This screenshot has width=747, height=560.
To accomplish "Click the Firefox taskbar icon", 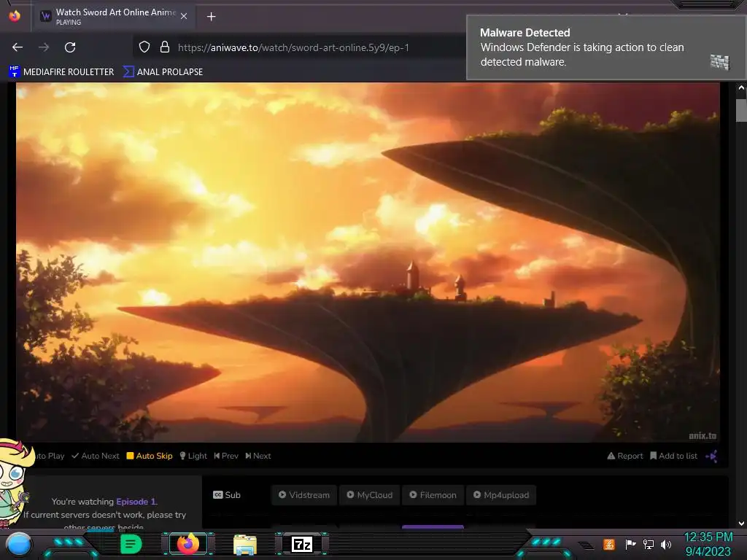I will tap(188, 544).
